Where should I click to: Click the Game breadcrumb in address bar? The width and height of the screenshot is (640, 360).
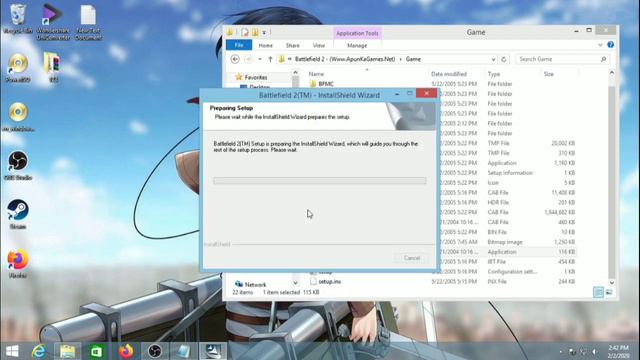pyautogui.click(x=413, y=59)
